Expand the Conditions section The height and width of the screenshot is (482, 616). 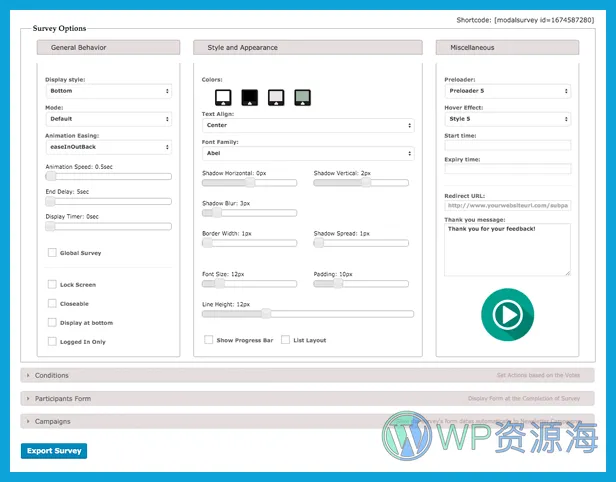coord(307,375)
